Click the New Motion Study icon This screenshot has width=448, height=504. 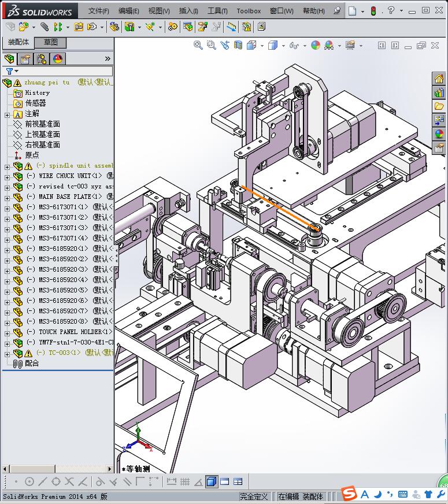click(x=173, y=27)
